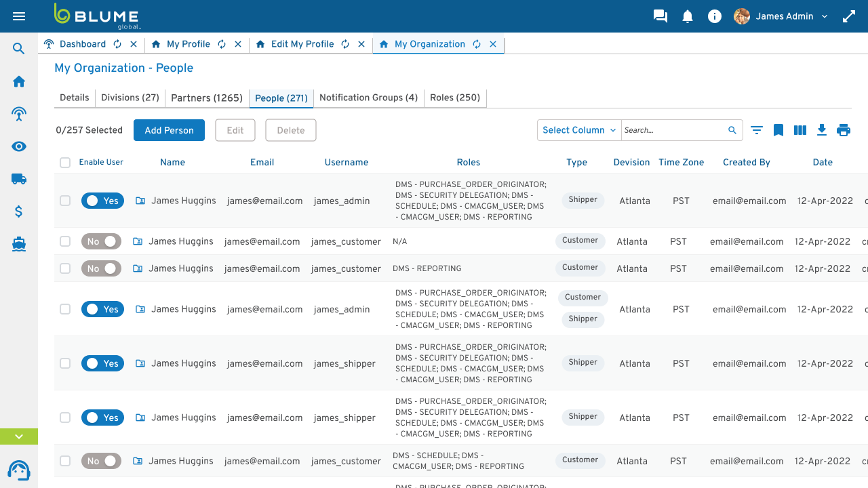
Task: Enable user toggle on N/A roles row
Action: (x=101, y=241)
